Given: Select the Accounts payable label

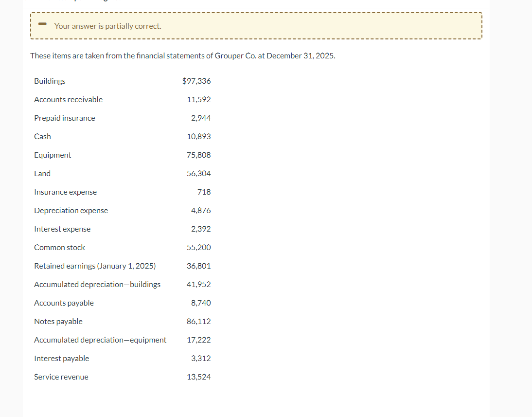Looking at the screenshot, I should (x=64, y=303).
